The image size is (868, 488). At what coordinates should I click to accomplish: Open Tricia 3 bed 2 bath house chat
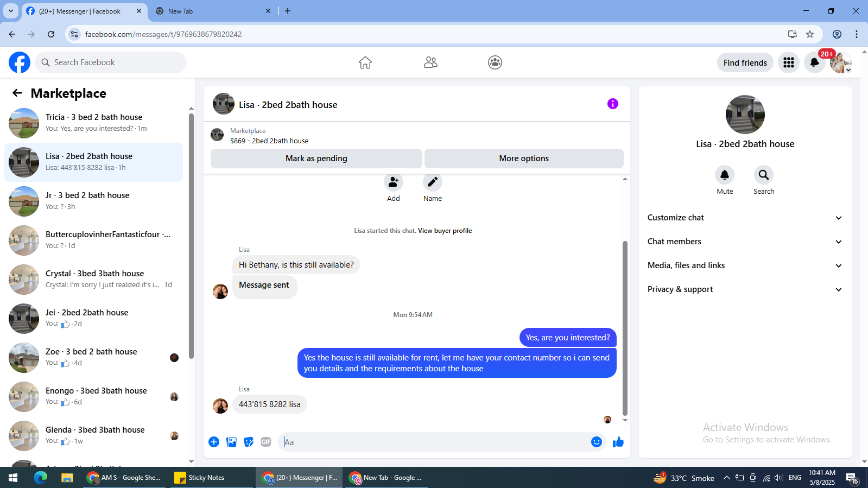(x=94, y=123)
